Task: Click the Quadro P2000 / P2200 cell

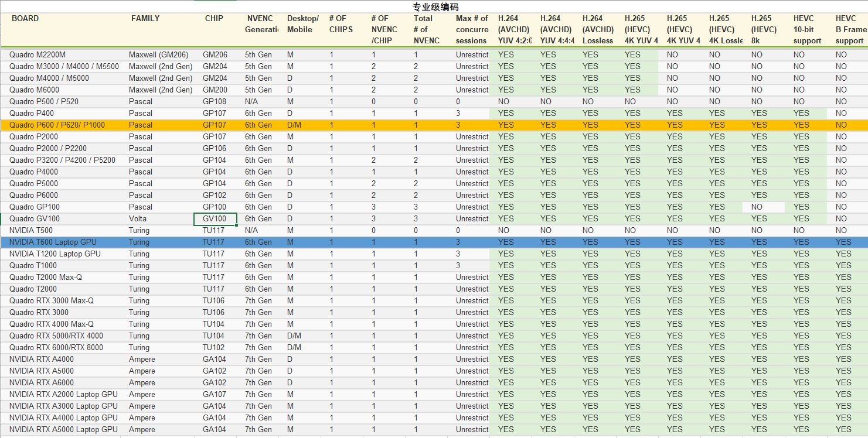Action: (60, 148)
